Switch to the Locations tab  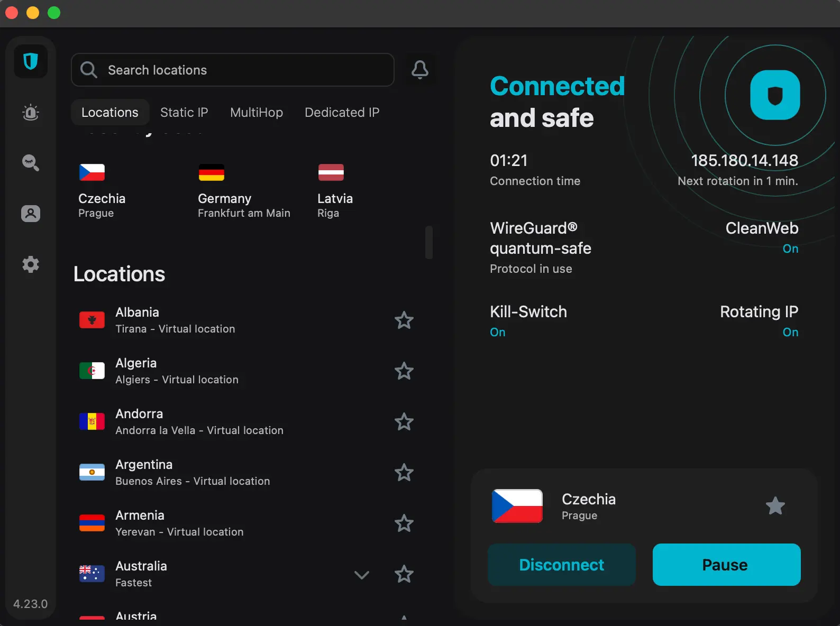tap(110, 112)
